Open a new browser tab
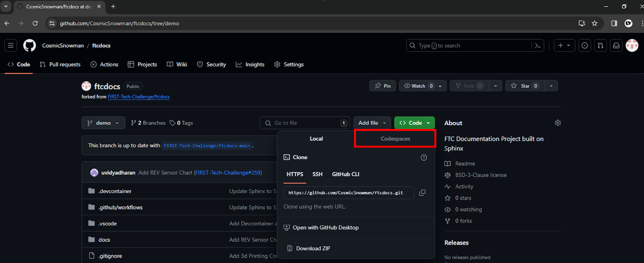 (x=113, y=6)
